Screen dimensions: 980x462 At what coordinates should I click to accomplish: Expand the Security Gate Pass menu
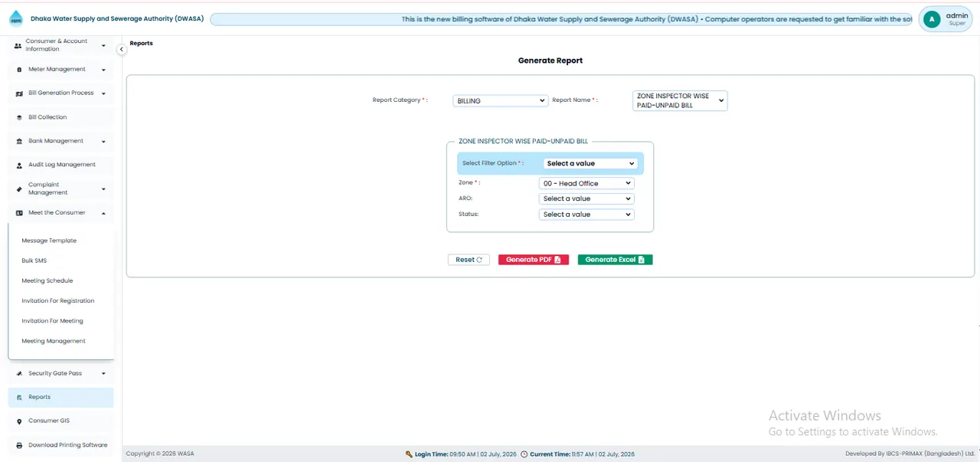(103, 374)
